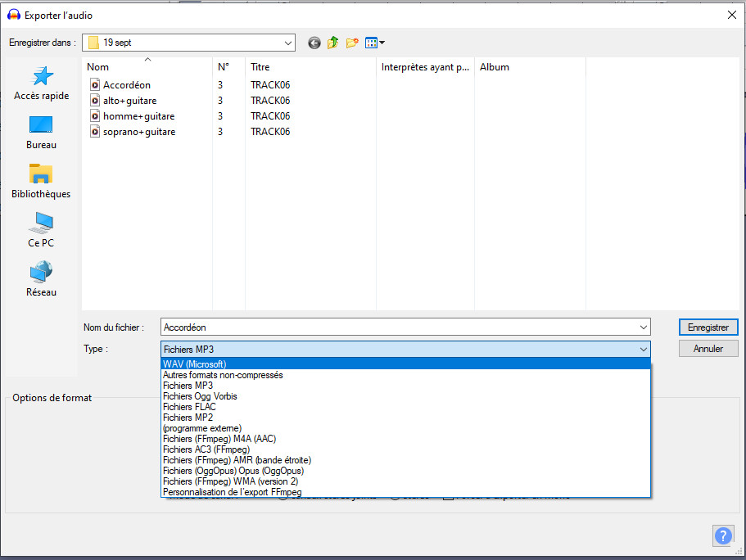Choose WAV (Microsoft) format

tap(405, 364)
